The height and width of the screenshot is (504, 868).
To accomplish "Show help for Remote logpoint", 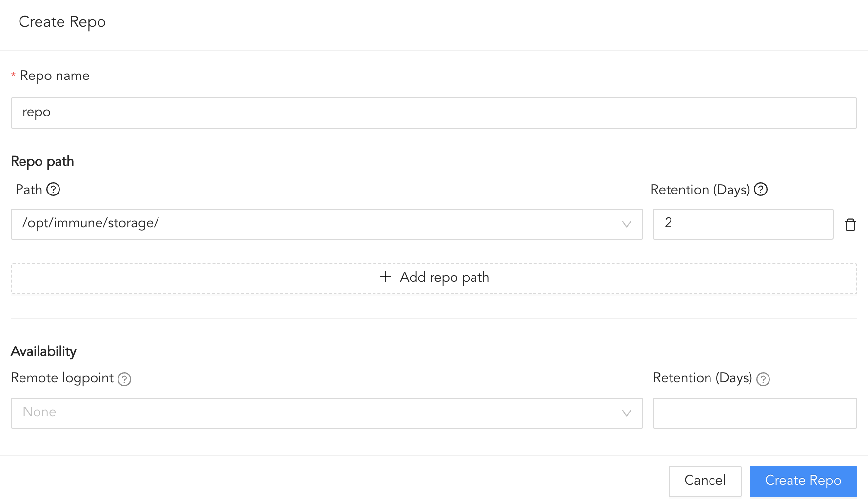I will coord(124,379).
